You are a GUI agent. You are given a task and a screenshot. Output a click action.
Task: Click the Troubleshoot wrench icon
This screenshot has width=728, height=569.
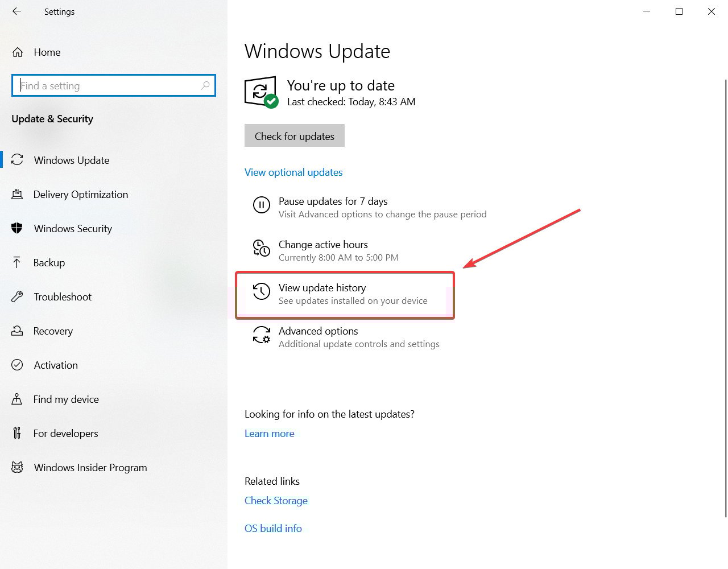click(17, 296)
